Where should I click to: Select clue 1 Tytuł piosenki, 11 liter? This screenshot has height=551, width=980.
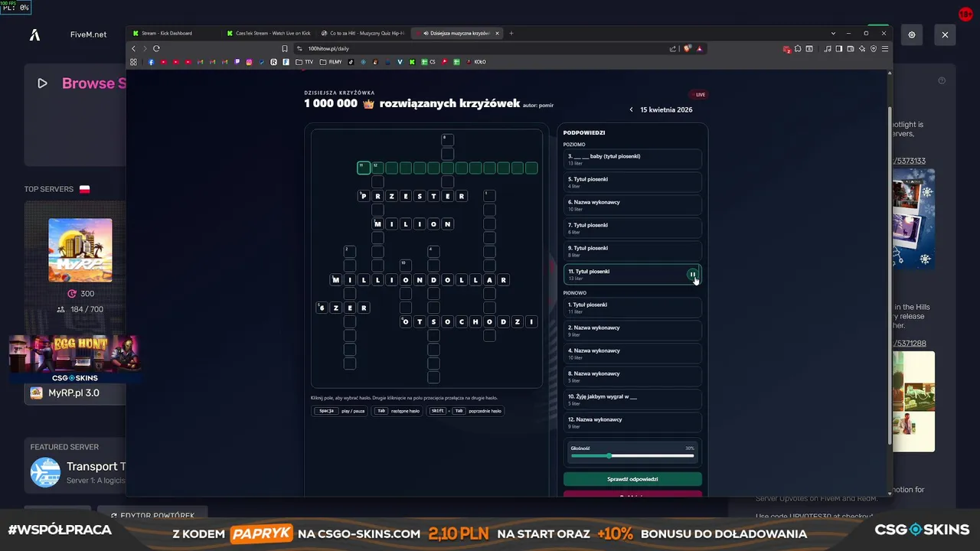tap(632, 308)
